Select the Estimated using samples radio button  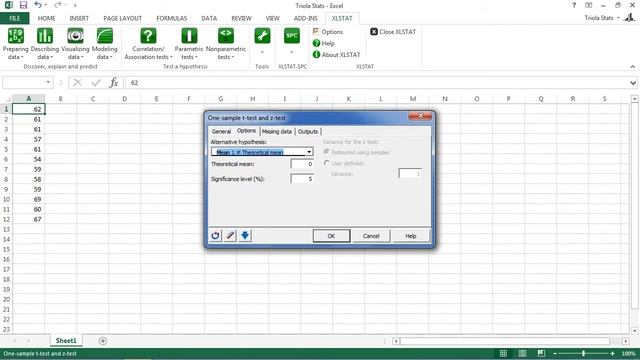(x=327, y=152)
